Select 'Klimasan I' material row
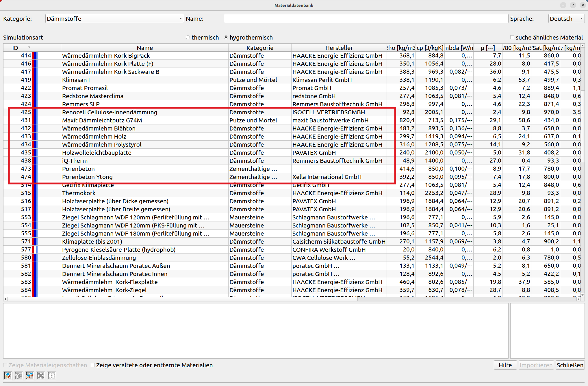Screen dimensions: 588x386 click(x=292, y=80)
